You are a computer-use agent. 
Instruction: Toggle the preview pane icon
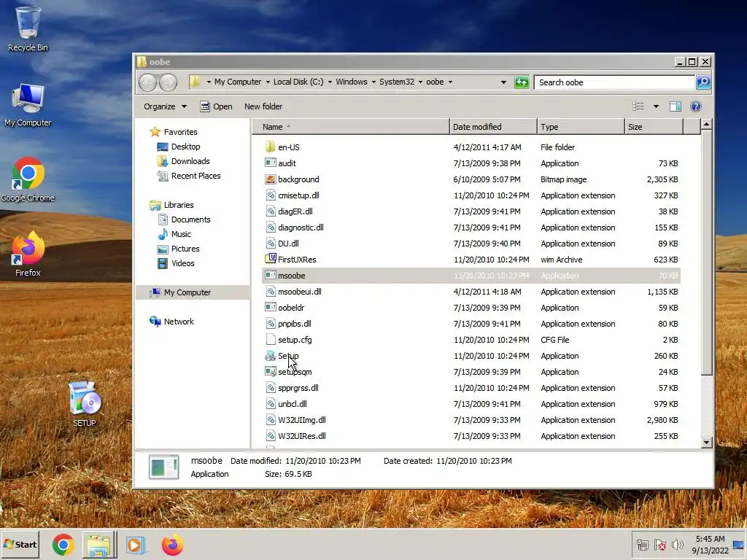675,106
